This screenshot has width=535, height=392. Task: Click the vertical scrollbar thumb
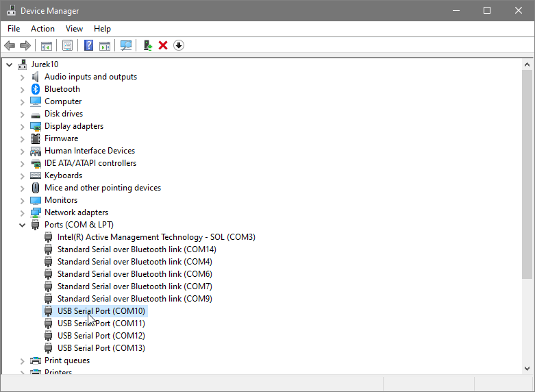click(x=527, y=174)
